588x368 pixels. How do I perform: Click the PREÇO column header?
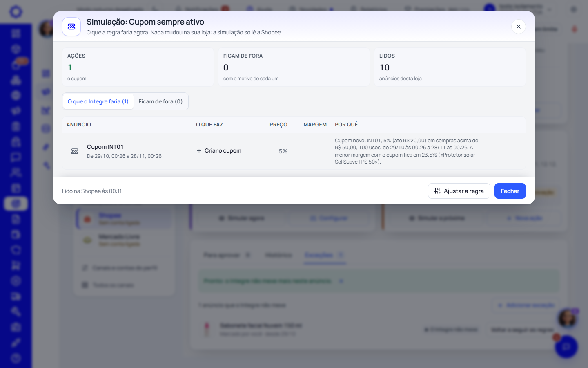click(278, 125)
